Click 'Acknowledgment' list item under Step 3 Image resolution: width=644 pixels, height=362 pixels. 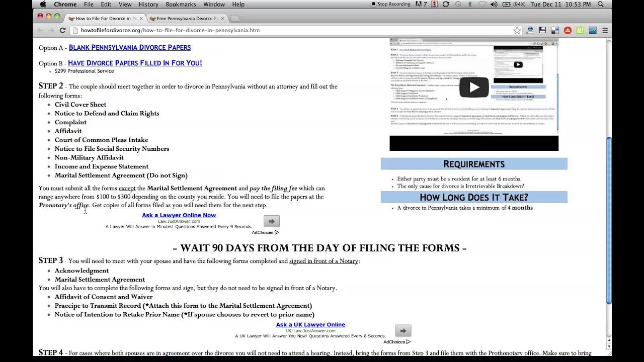82,270
